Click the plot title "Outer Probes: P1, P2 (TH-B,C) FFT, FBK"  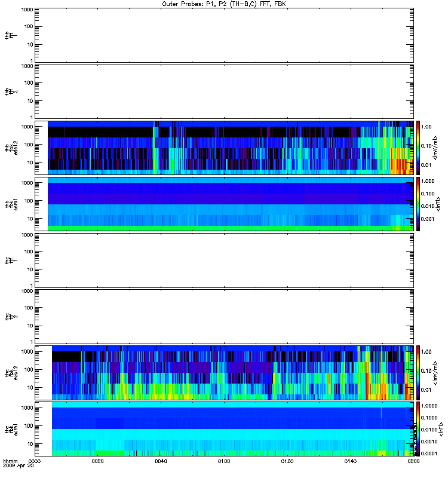pos(224,4)
